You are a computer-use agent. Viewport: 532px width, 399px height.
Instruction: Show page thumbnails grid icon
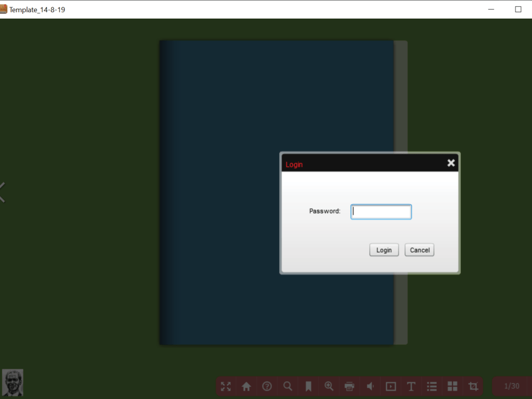(x=452, y=386)
